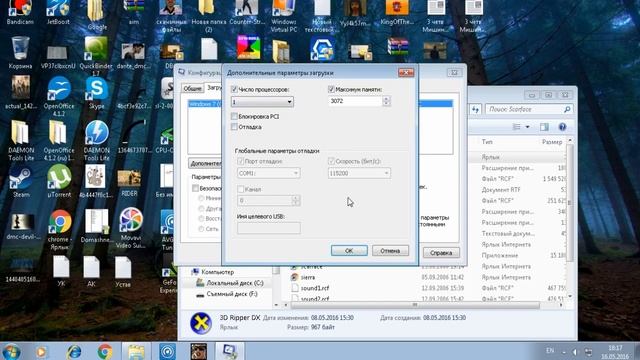Click the Дополнительные параметры button behind dialog
The image size is (640, 360).
[x=205, y=163]
